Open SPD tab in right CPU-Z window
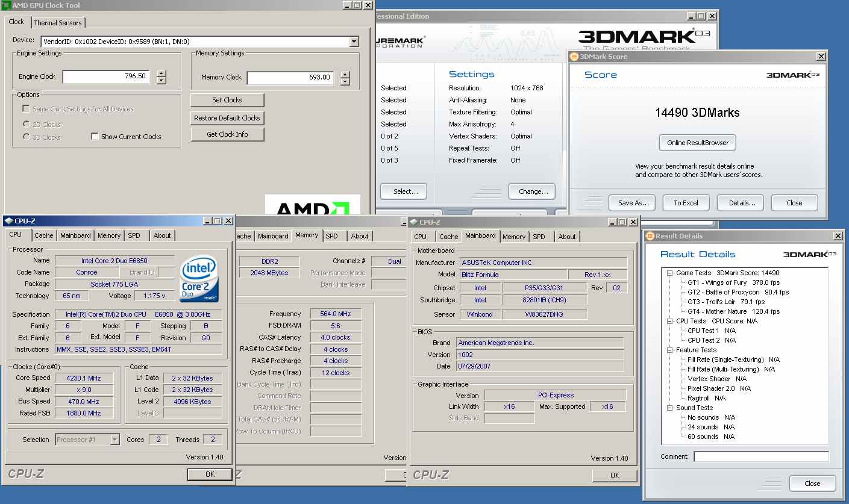Image resolution: width=849 pixels, height=504 pixels. [x=539, y=237]
